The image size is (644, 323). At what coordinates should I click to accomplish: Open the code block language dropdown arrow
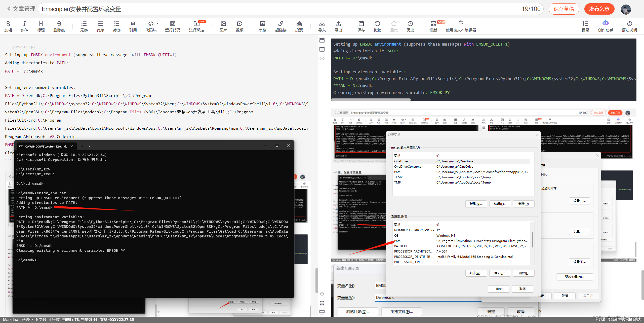158,23
